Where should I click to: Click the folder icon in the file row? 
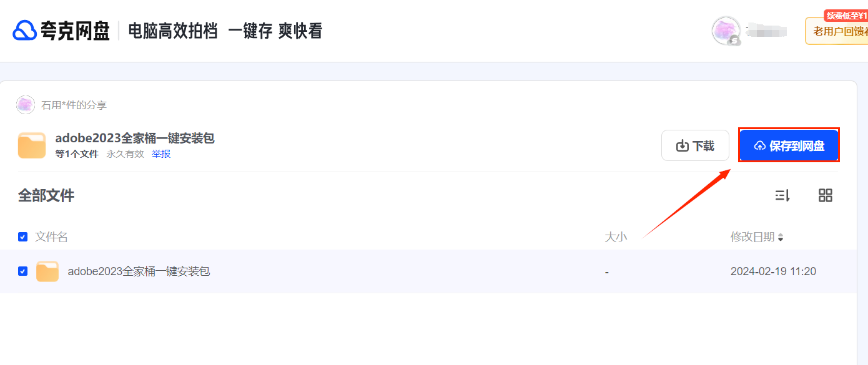[x=47, y=271]
